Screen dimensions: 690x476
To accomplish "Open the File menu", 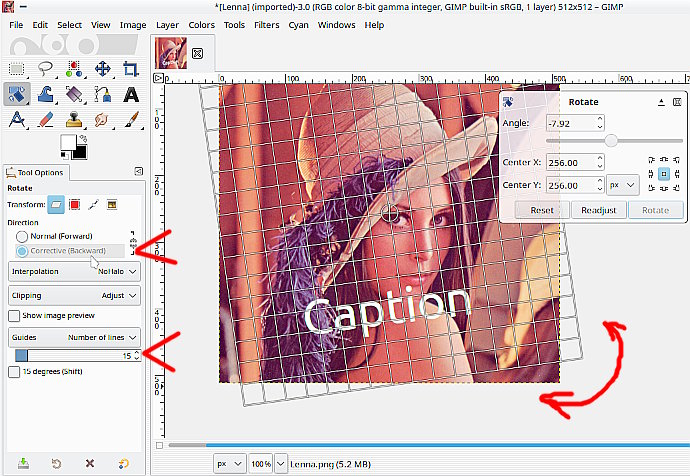I will point(16,25).
